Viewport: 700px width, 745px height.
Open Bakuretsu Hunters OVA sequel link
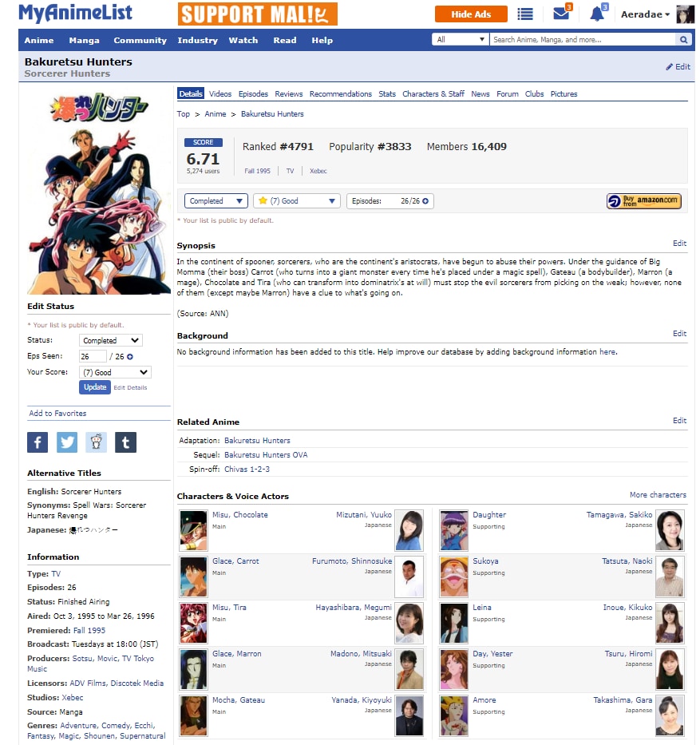[266, 454]
